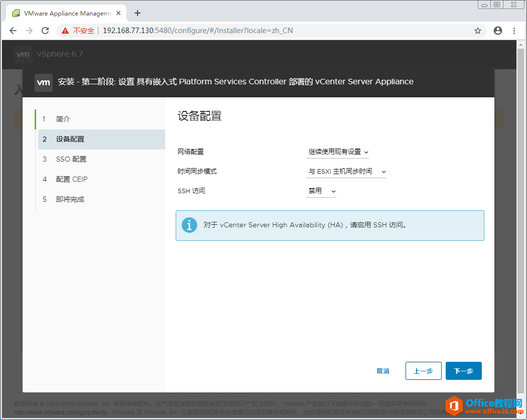Click 下一步 to continue
Screen dimensions: 527x420
pyautogui.click(x=463, y=371)
